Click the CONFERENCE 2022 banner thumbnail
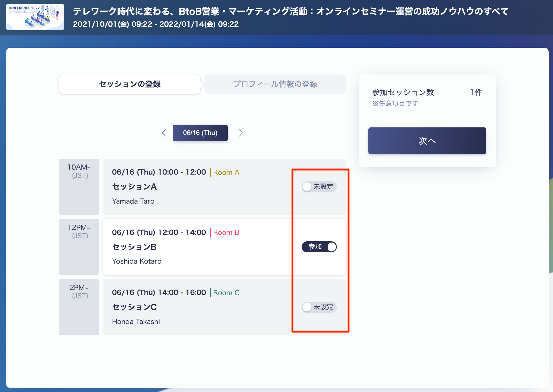This screenshot has height=392, width=553. pyautogui.click(x=35, y=17)
